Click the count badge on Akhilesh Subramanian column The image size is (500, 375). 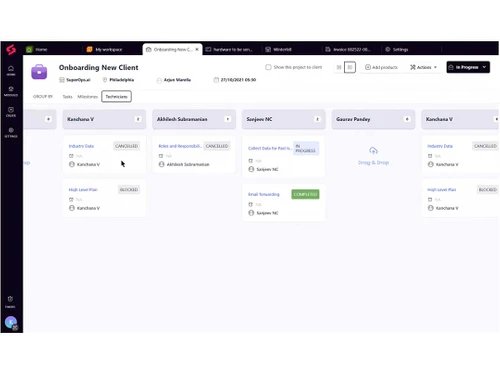[x=228, y=119]
